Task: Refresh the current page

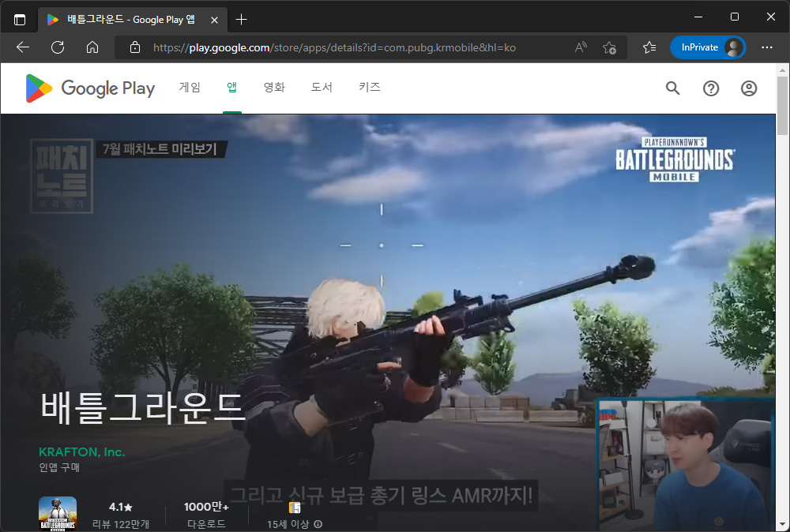Action: [x=58, y=47]
